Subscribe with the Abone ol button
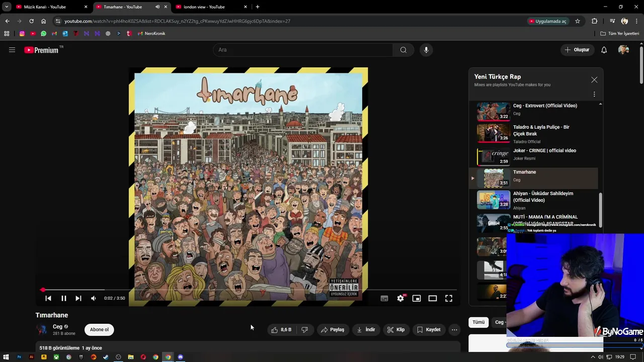The image size is (644, 362). click(99, 330)
